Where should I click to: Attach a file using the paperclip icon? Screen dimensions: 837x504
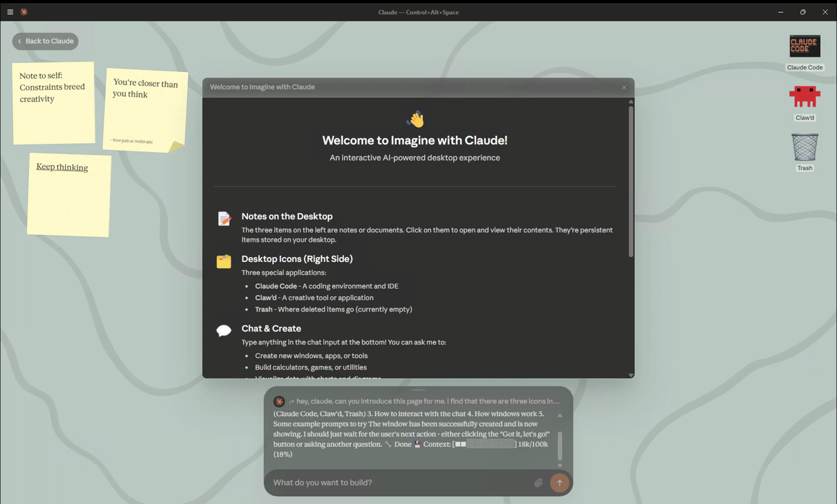point(538,483)
